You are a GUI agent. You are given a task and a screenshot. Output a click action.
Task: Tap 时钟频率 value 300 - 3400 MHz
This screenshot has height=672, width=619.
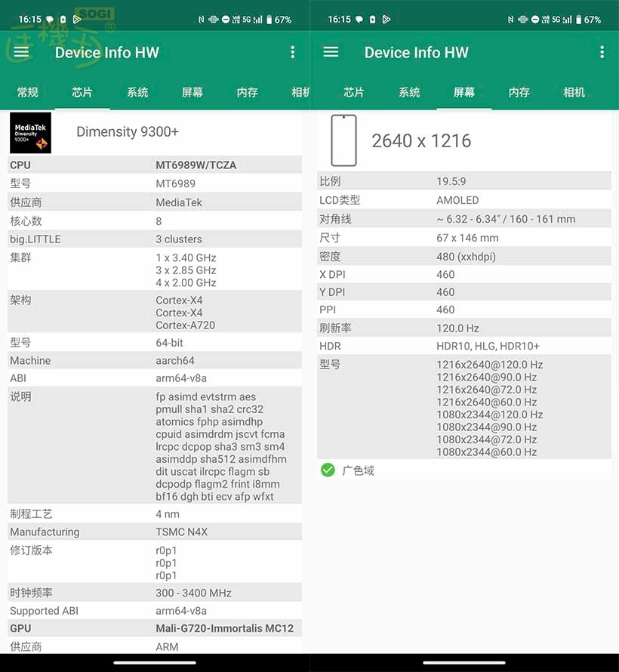[193, 593]
